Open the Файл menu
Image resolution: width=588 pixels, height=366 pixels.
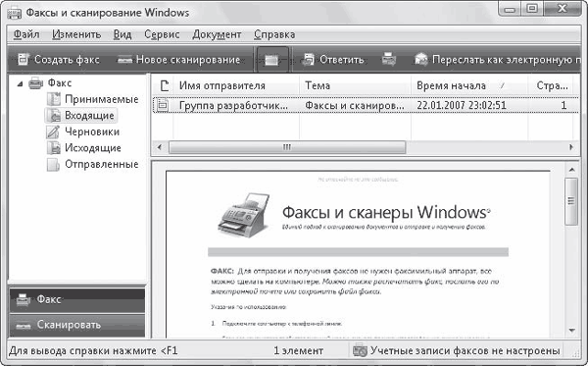coord(26,34)
